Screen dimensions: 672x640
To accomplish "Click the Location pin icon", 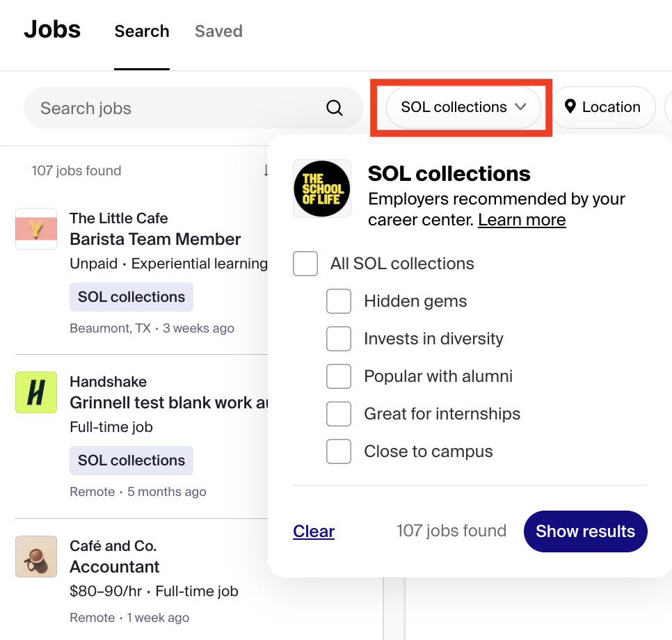I will 570,106.
